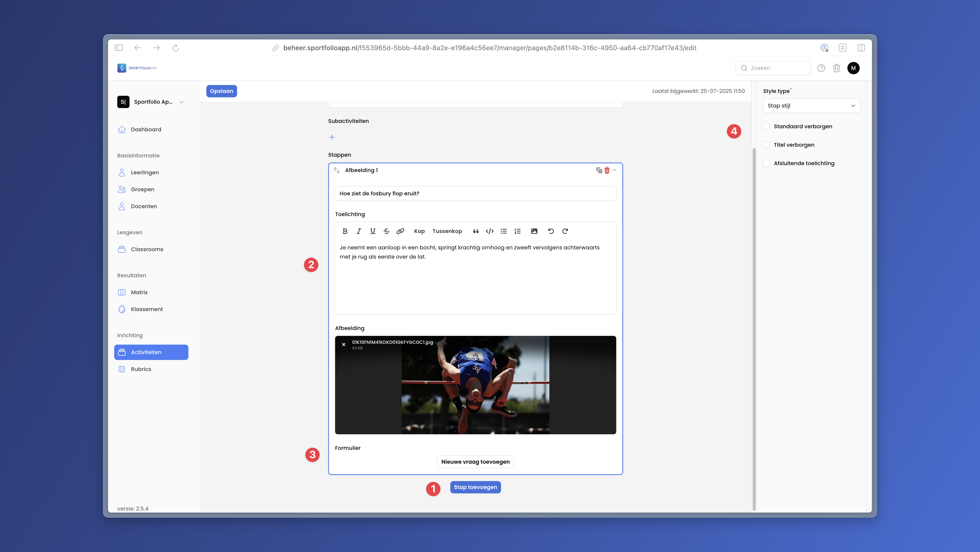Enable the Titel verborgen checkbox
980x552 pixels.
tap(766, 145)
